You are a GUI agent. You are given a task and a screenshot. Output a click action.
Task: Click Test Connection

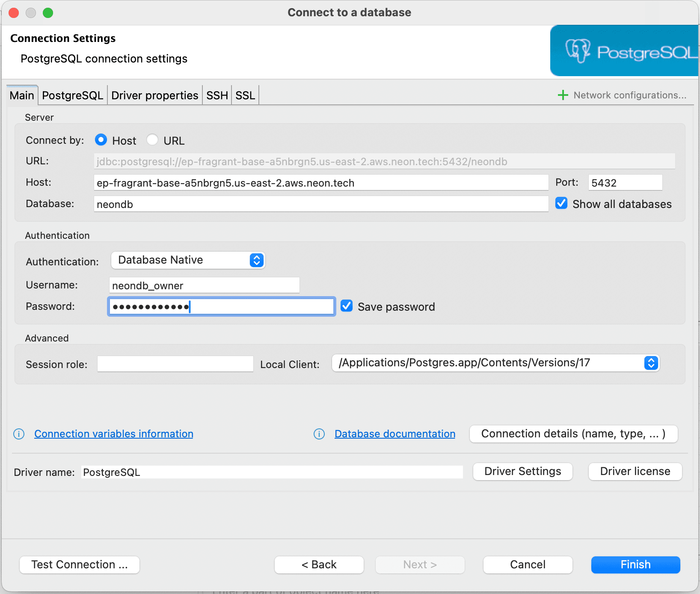click(79, 564)
